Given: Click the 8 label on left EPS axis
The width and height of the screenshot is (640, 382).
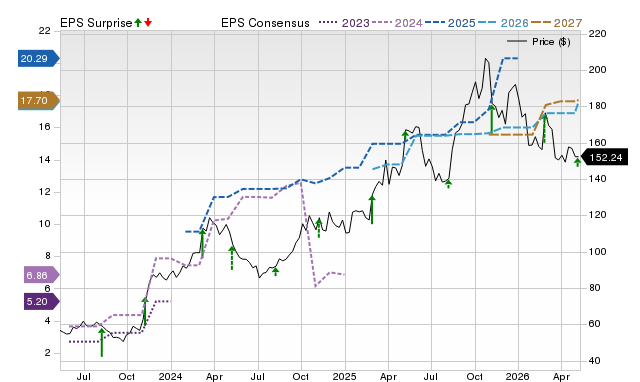Looking at the screenshot, I should click(x=47, y=256).
